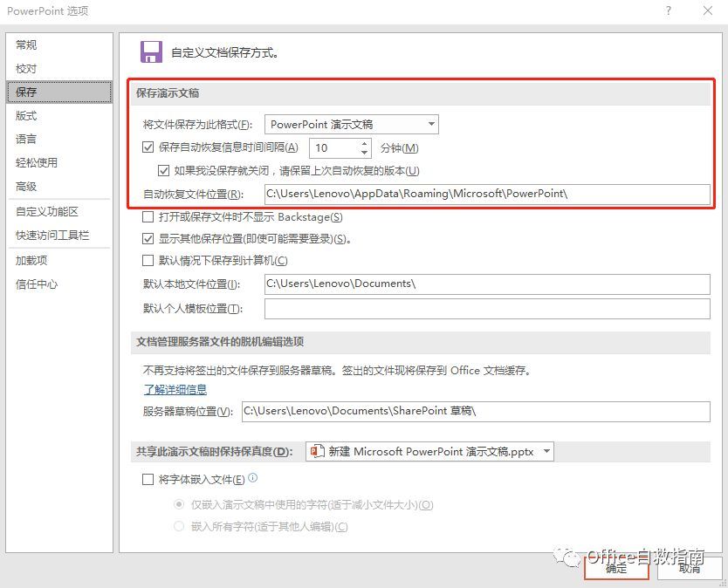Image resolution: width=728 pixels, height=588 pixels.
Task: Click the 默认本地文件位置 path field
Action: pyautogui.click(x=487, y=284)
